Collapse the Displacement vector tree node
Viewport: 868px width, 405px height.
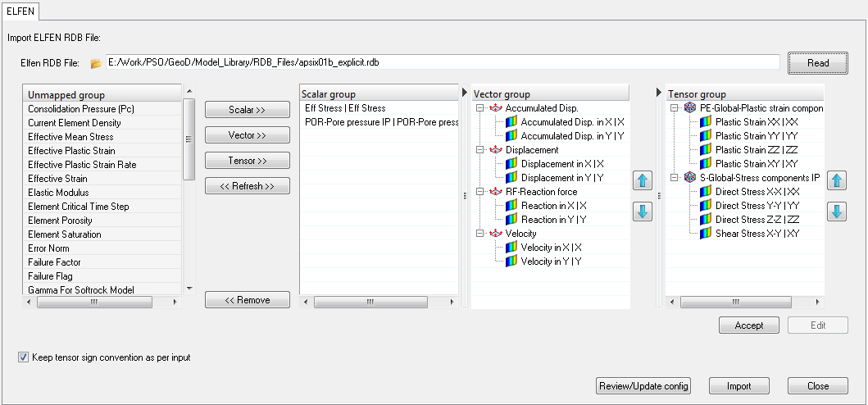coord(480,150)
